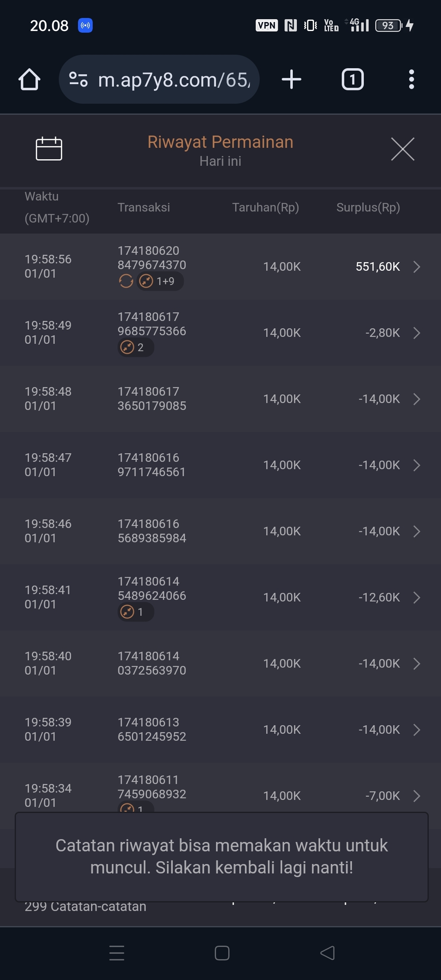Screen dimensions: 441x980
Task: Tap the new tab plus icon
Action: (292, 79)
